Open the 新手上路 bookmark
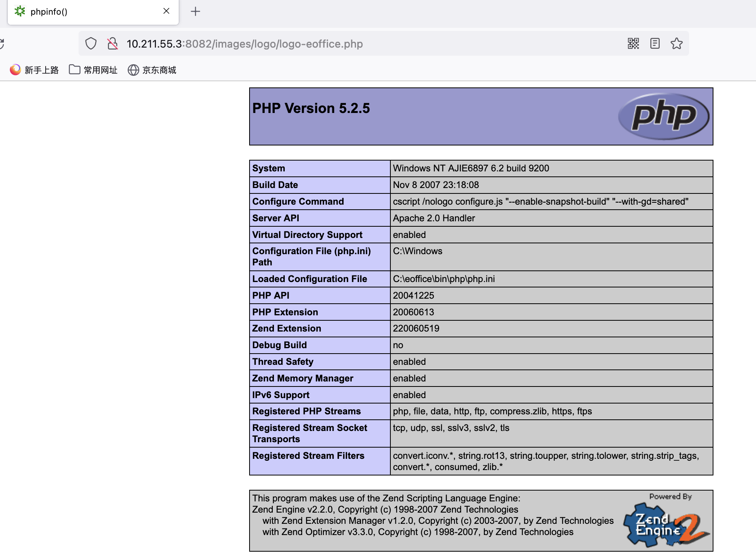The width and height of the screenshot is (756, 554). (41, 70)
